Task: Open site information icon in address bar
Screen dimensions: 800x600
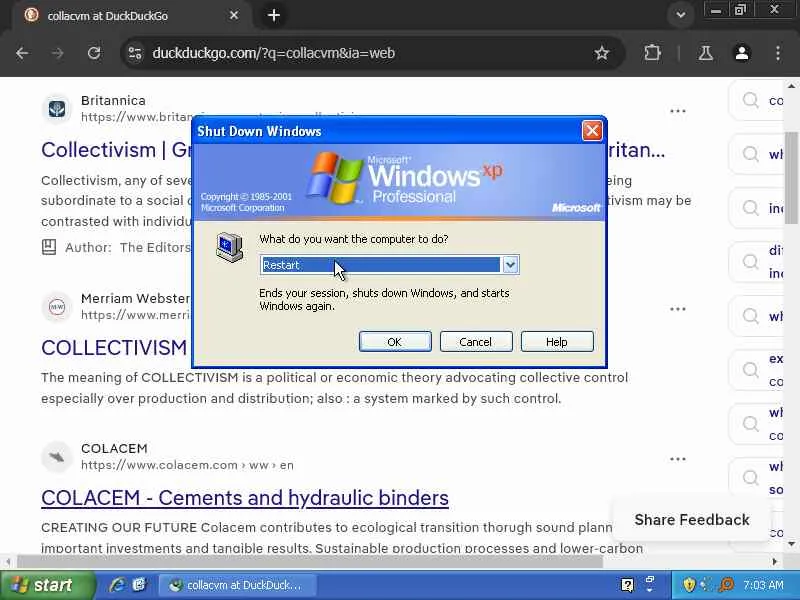Action: [x=135, y=53]
